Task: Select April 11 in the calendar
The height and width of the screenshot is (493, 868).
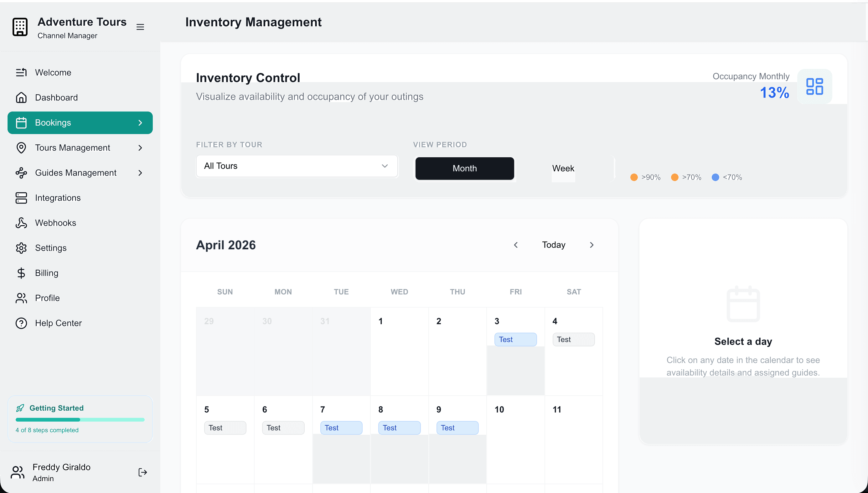Action: tap(574, 439)
